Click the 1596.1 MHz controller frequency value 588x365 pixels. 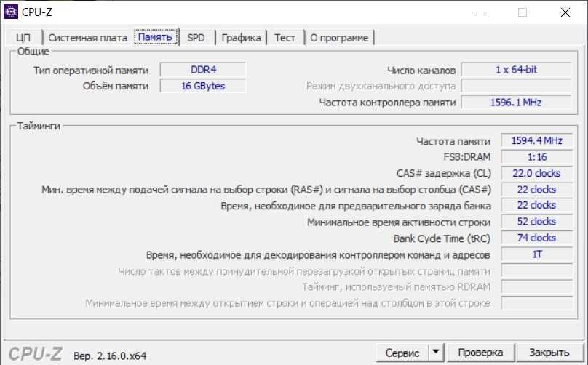(516, 103)
